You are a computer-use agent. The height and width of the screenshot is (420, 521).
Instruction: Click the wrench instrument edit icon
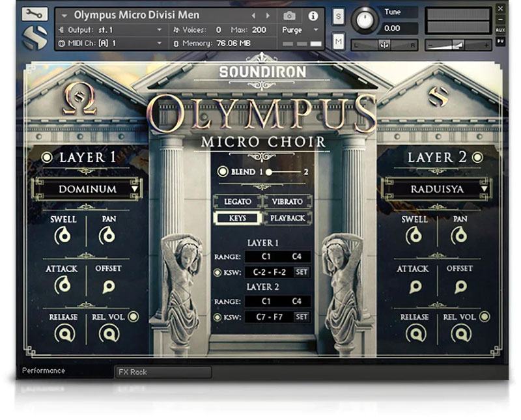click(x=33, y=14)
